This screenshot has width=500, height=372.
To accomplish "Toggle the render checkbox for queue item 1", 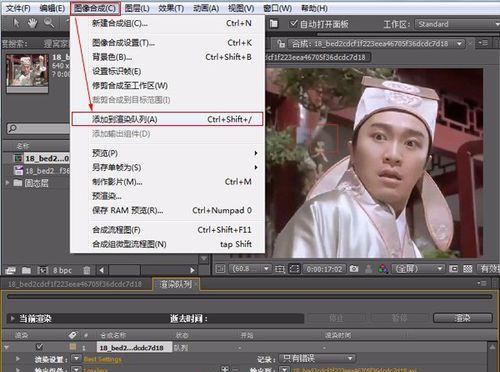I will (x=39, y=347).
